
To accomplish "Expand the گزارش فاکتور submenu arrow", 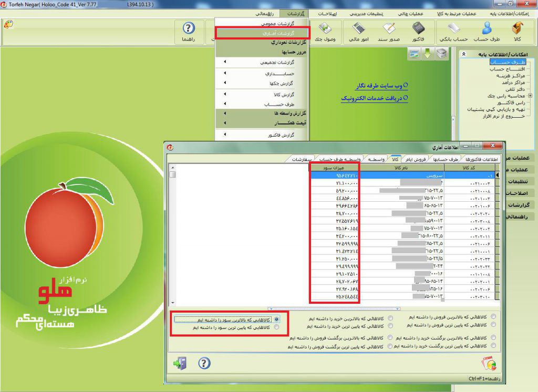I will click(225, 135).
